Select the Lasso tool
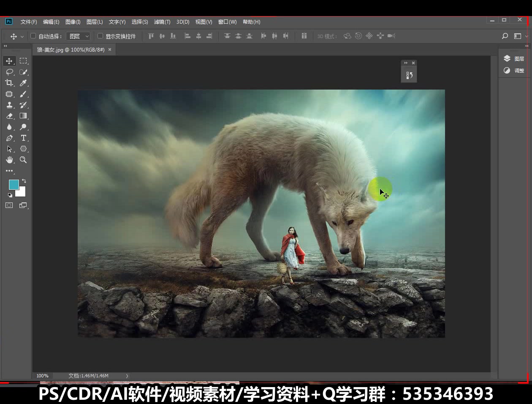Image resolution: width=532 pixels, height=404 pixels. tap(9, 72)
